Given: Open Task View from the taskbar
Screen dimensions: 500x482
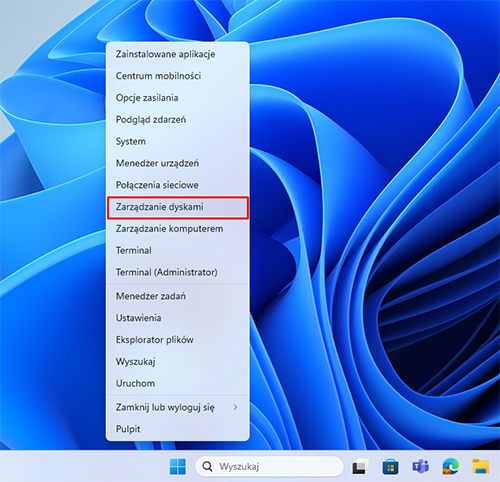Looking at the screenshot, I should [x=361, y=466].
